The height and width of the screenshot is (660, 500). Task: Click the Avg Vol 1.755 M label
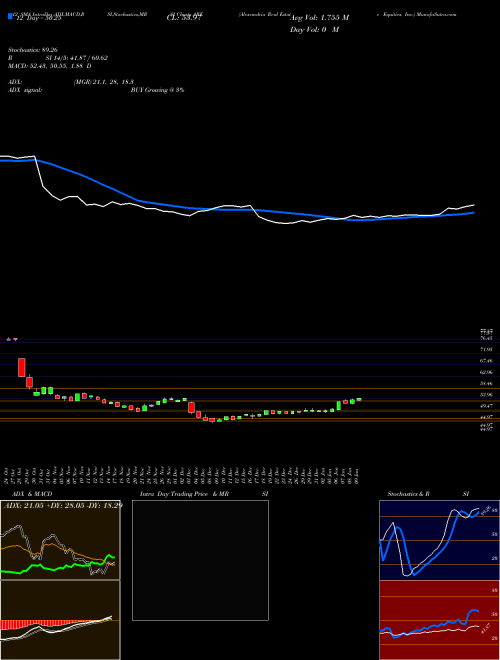tap(319, 18)
